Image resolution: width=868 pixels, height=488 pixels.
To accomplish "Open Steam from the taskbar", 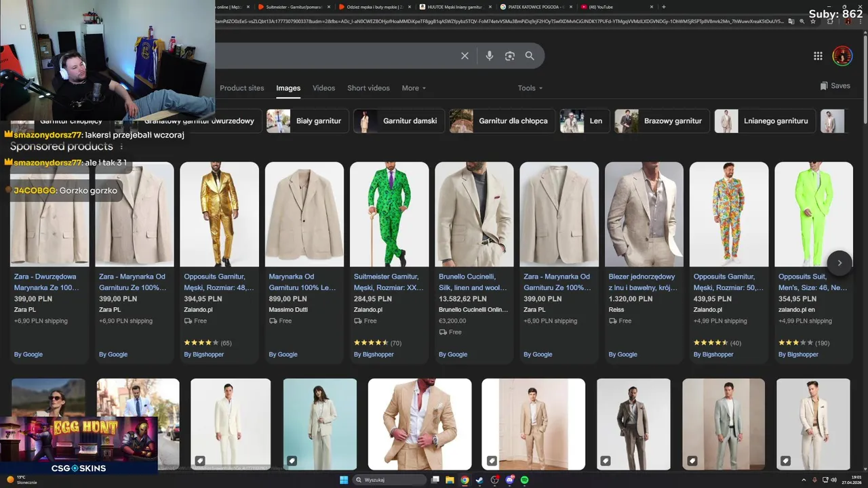I will click(x=479, y=480).
